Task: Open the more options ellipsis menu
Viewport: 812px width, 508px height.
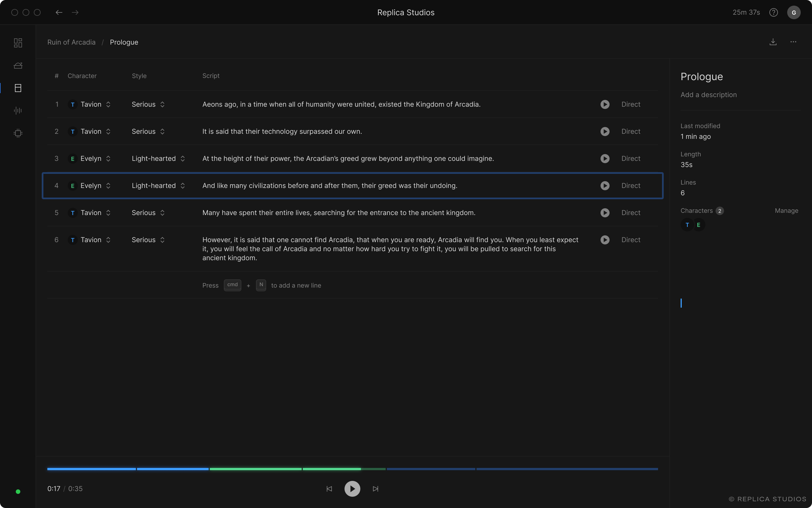Action: coord(793,42)
